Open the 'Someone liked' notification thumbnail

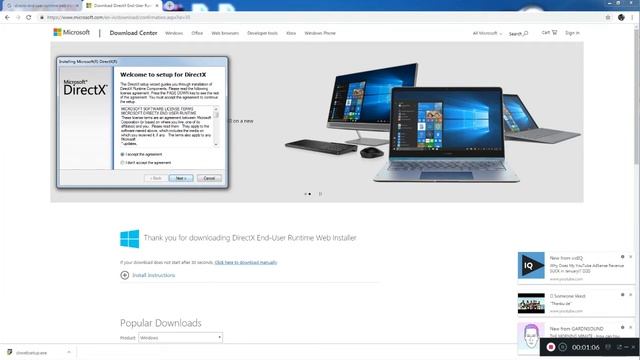(531, 303)
